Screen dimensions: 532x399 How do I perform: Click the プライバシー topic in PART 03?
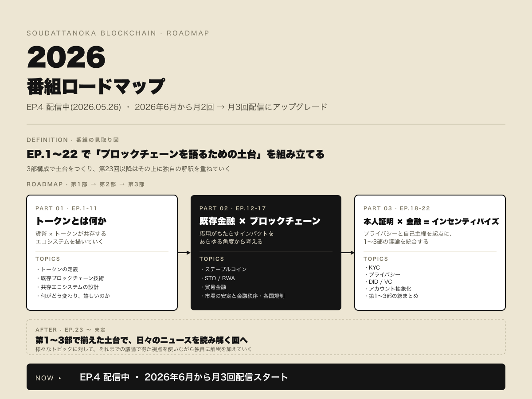pos(382,275)
